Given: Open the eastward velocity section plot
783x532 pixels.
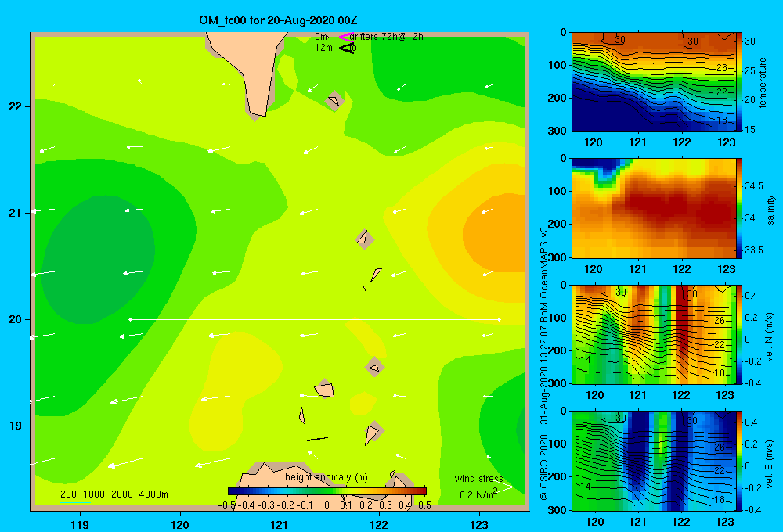Looking at the screenshot, I should [x=653, y=461].
